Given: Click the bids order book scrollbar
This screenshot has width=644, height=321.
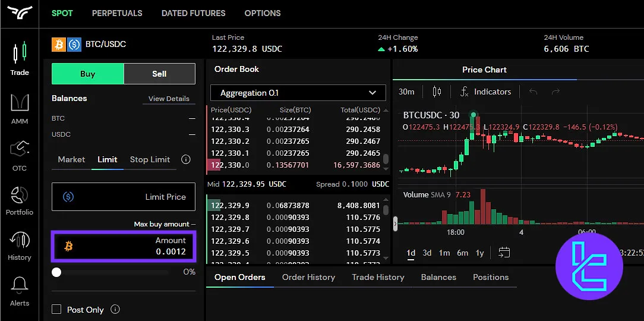Looking at the screenshot, I should [x=386, y=210].
